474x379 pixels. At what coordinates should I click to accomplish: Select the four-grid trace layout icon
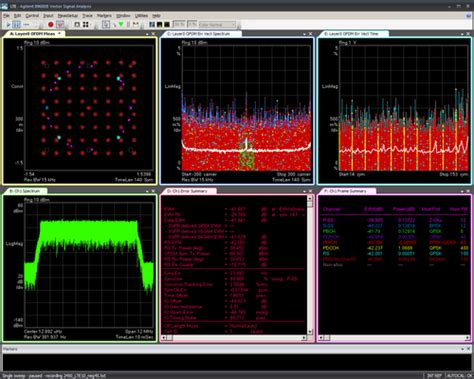coord(85,25)
